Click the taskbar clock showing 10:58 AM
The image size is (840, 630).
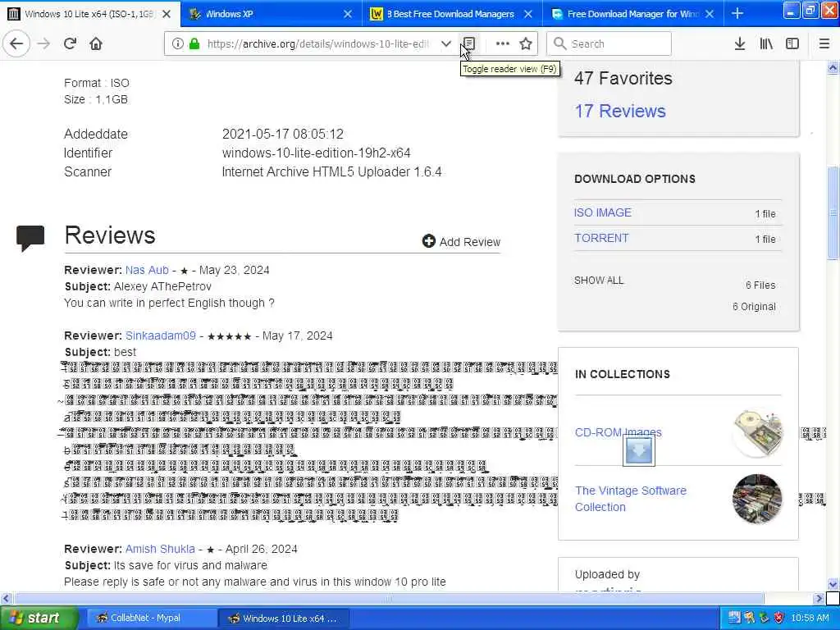810,618
